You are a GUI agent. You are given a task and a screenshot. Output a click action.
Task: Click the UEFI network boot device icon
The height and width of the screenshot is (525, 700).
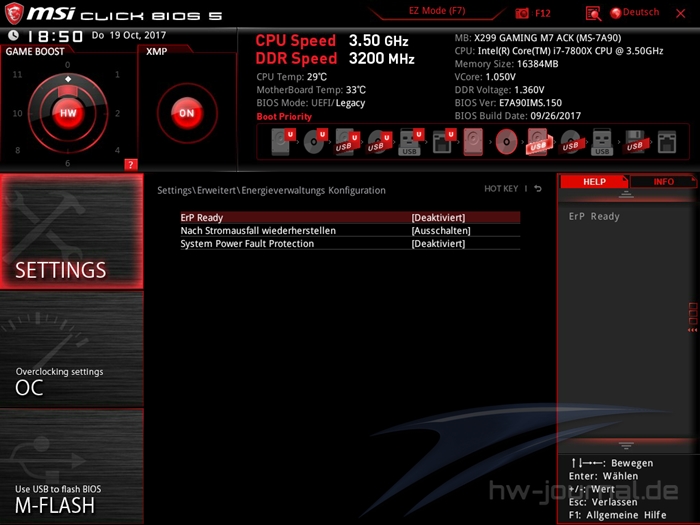click(443, 142)
